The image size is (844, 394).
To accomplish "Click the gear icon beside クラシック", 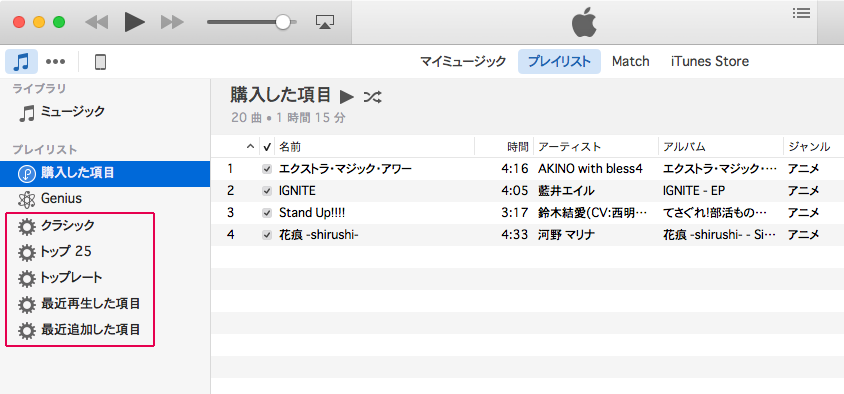I will tap(26, 226).
